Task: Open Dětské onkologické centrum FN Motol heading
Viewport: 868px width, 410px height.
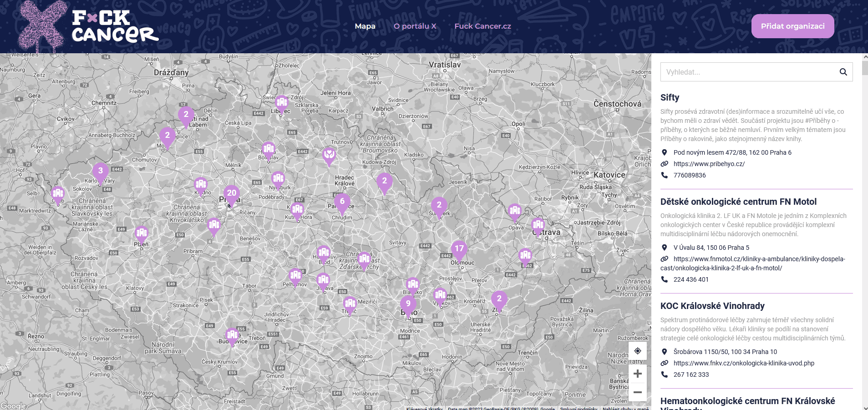Action: [x=738, y=202]
